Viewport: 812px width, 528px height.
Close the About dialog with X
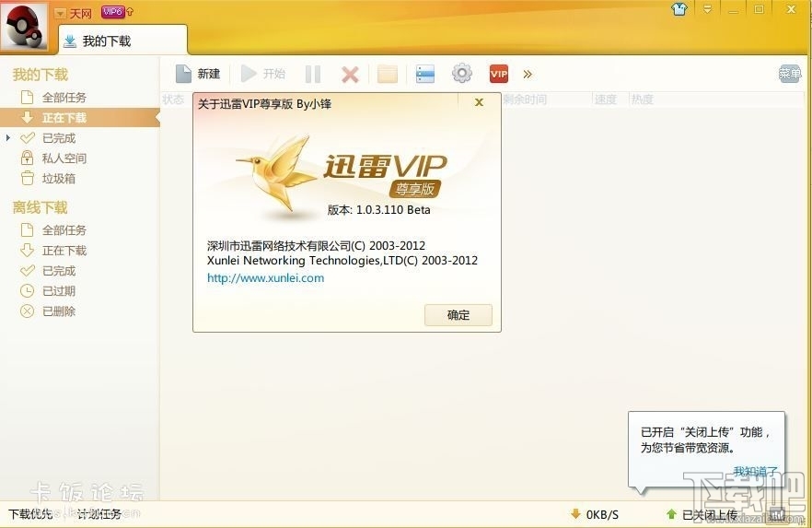pos(479,102)
